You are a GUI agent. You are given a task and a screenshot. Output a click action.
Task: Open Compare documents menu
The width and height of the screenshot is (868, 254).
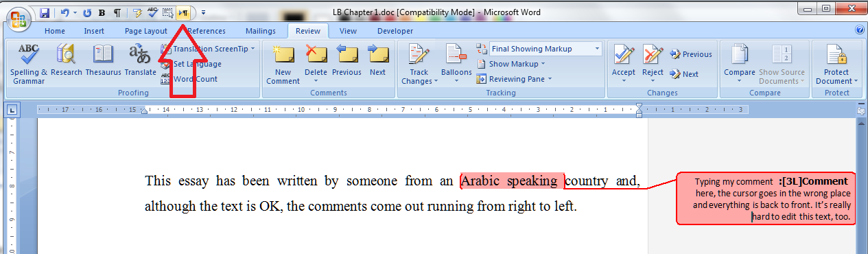pos(739,64)
